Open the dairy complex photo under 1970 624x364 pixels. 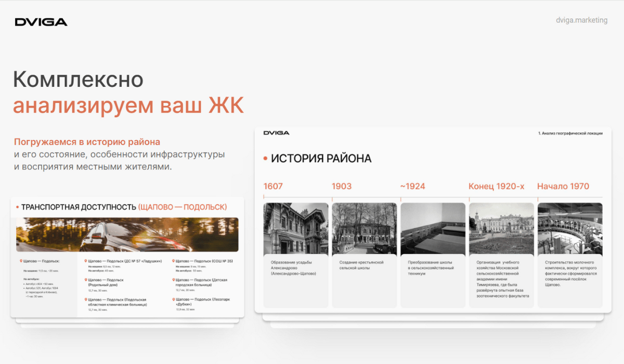(570, 228)
